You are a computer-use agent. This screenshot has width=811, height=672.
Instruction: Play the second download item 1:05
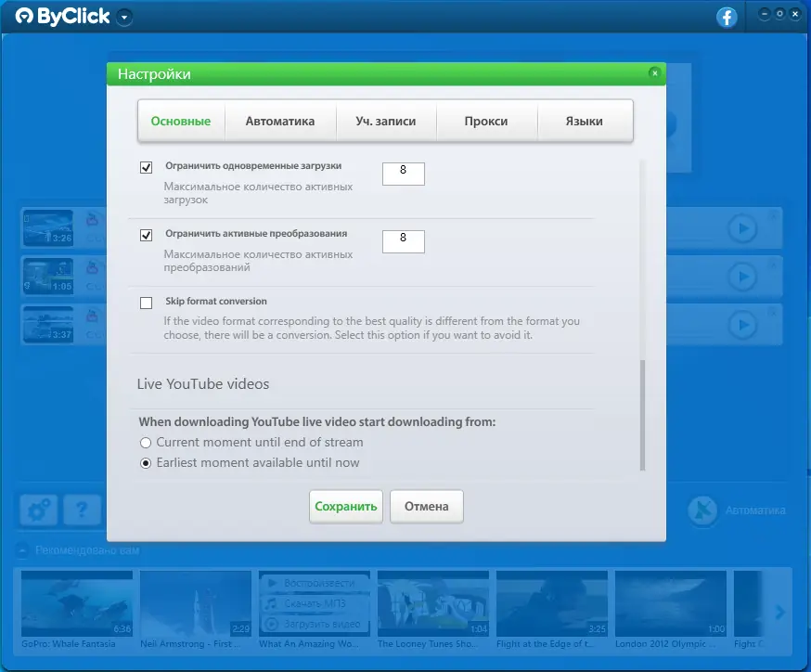(742, 277)
